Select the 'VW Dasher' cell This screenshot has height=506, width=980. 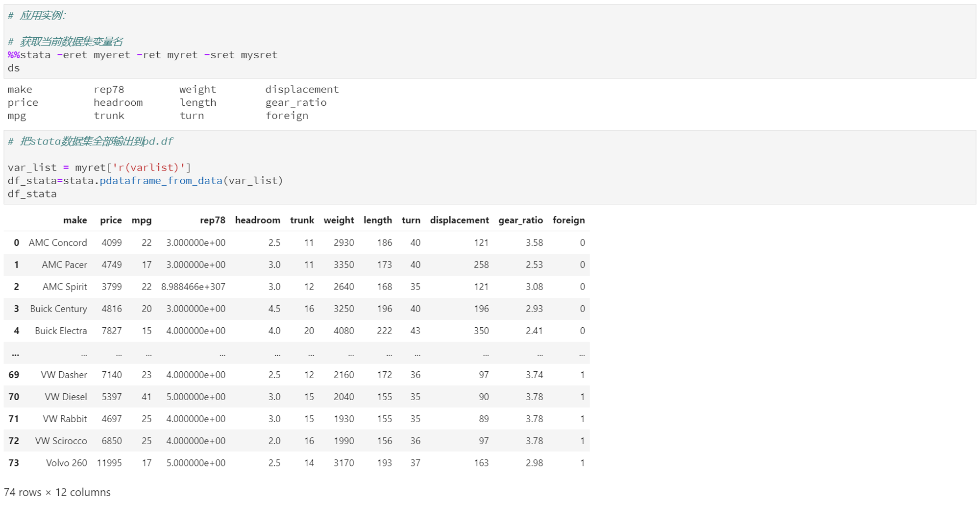pyautogui.click(x=64, y=375)
